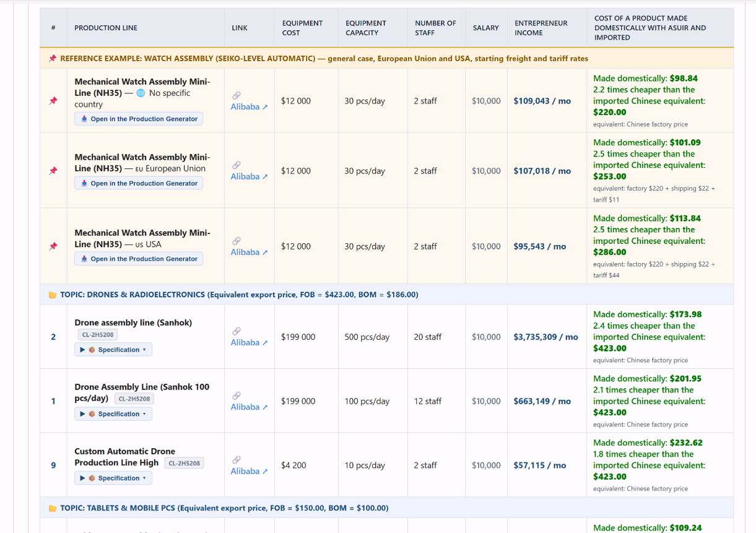Screen dimensions: 756x533
Task: Open the Production Generator for the European Union line
Action: point(139,183)
